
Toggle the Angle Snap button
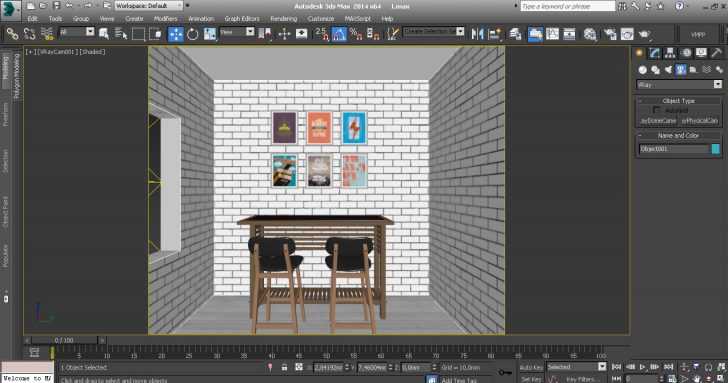pos(339,33)
